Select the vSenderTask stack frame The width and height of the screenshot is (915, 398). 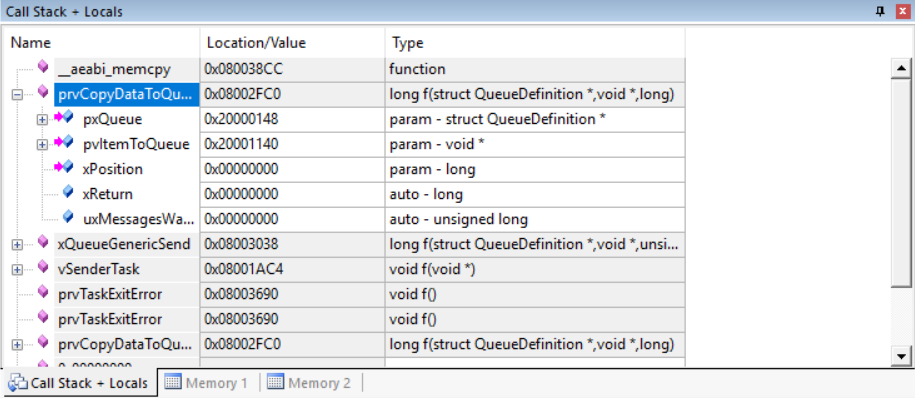point(99,269)
